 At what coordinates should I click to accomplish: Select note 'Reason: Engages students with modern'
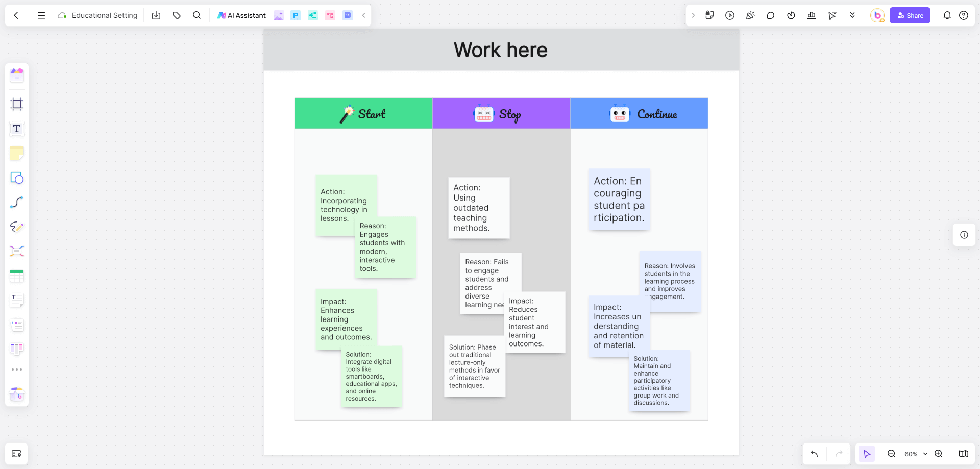click(x=385, y=247)
